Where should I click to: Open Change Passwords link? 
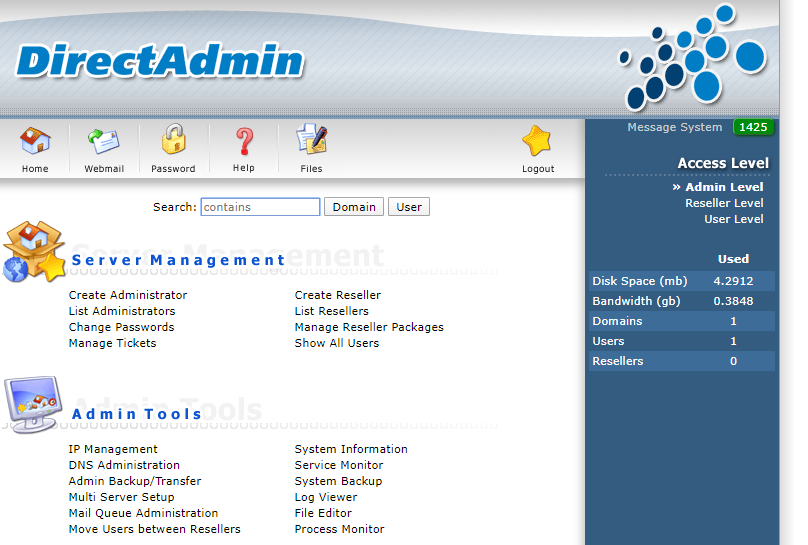tap(122, 327)
